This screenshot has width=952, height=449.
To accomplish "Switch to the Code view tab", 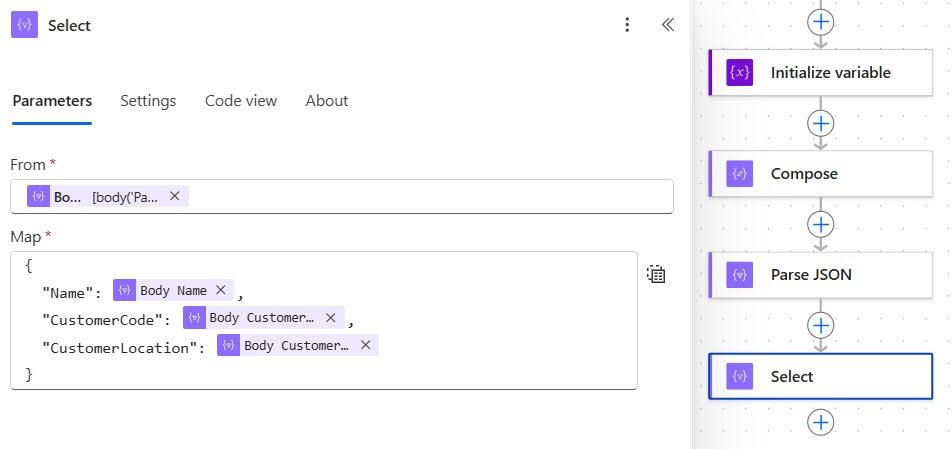I will (x=241, y=101).
